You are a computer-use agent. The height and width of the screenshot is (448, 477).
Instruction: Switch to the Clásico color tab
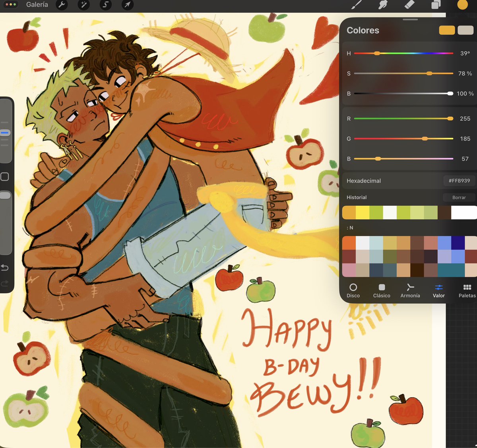coord(382,290)
